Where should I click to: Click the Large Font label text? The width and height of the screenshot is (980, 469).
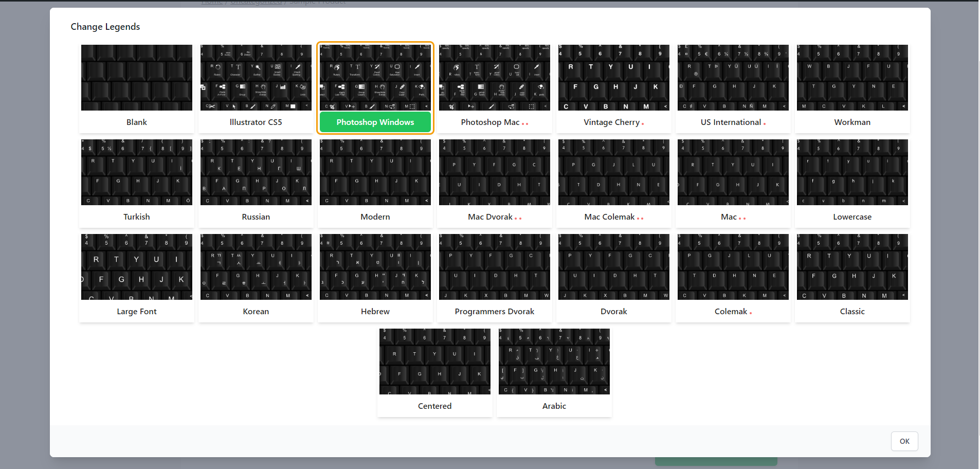(137, 312)
